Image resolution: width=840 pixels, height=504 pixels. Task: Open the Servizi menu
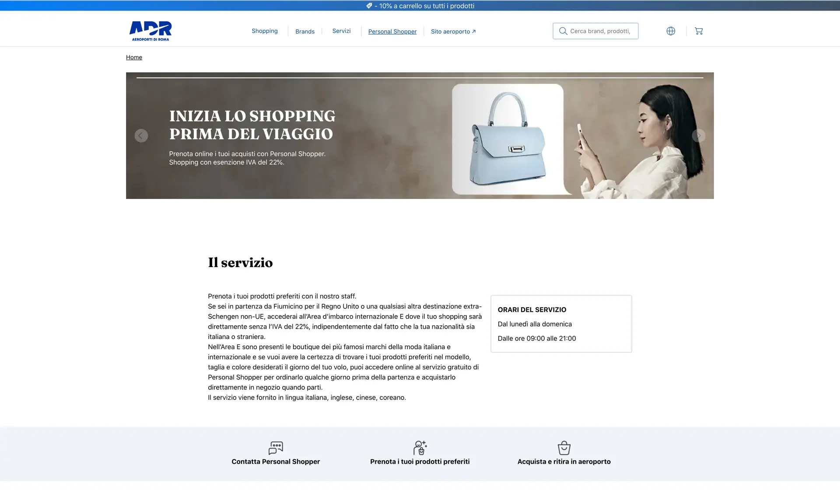tap(341, 31)
